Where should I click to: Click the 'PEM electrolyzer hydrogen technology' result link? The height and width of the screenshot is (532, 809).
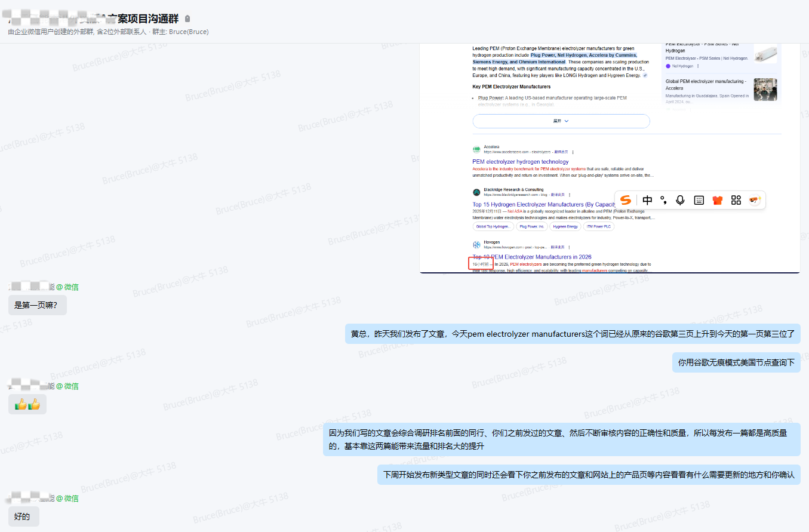520,161
